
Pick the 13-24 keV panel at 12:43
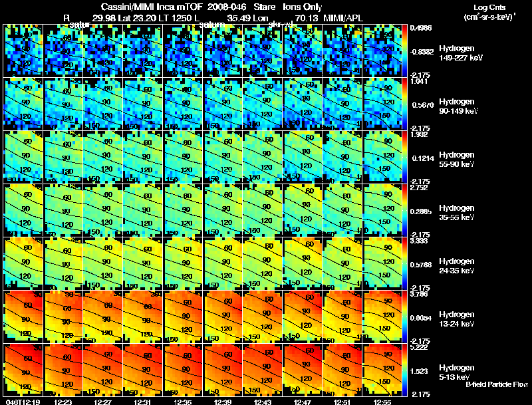263,317
